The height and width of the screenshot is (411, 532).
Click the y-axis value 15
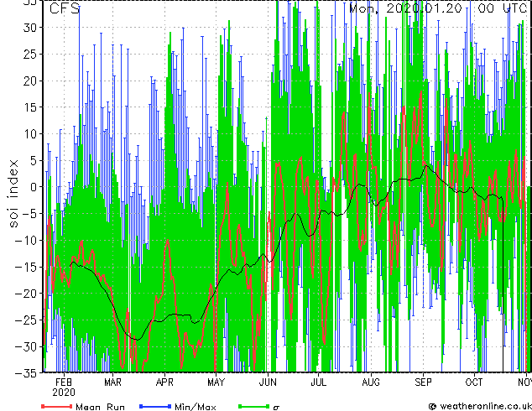coord(29,107)
